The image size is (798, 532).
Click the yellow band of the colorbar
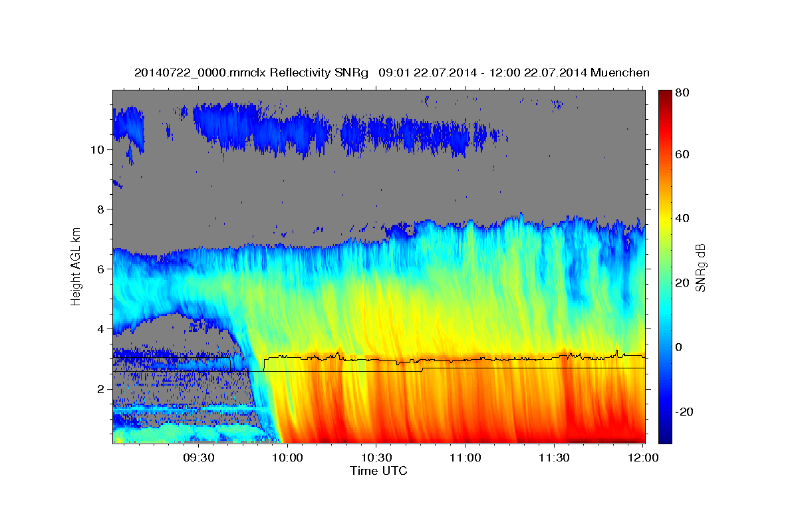coord(665,218)
